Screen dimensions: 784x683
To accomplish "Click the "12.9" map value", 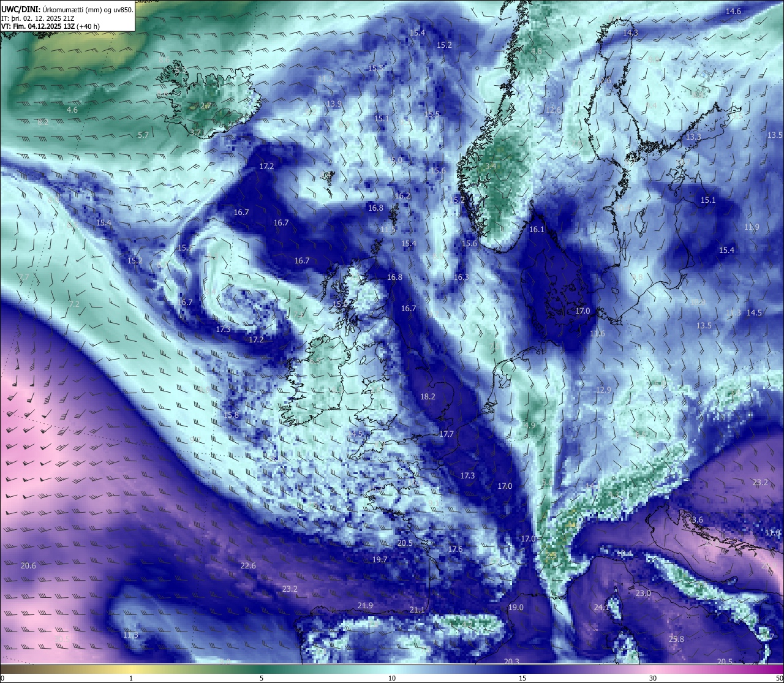I will [603, 390].
